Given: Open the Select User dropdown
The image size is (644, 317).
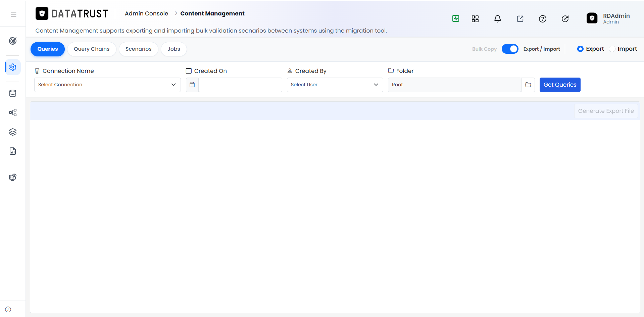Looking at the screenshot, I should (335, 85).
